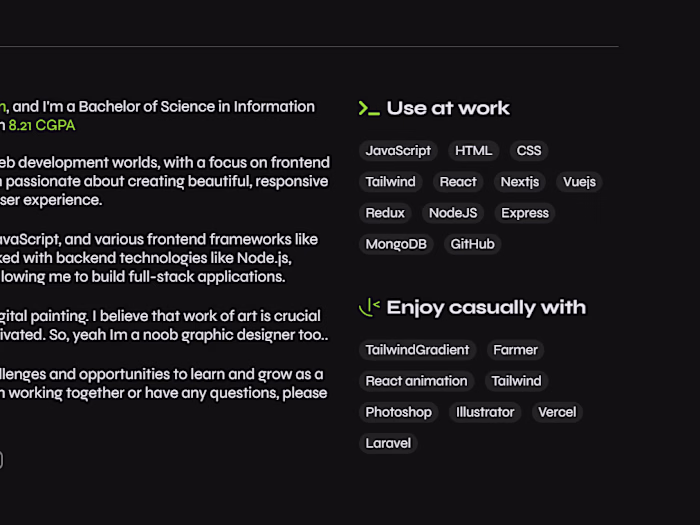The width and height of the screenshot is (700, 525).
Task: Select the CSS skill tag
Action: pyautogui.click(x=529, y=151)
